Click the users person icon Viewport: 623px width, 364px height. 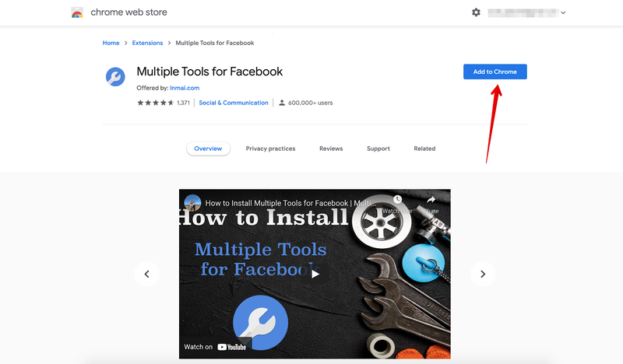282,103
